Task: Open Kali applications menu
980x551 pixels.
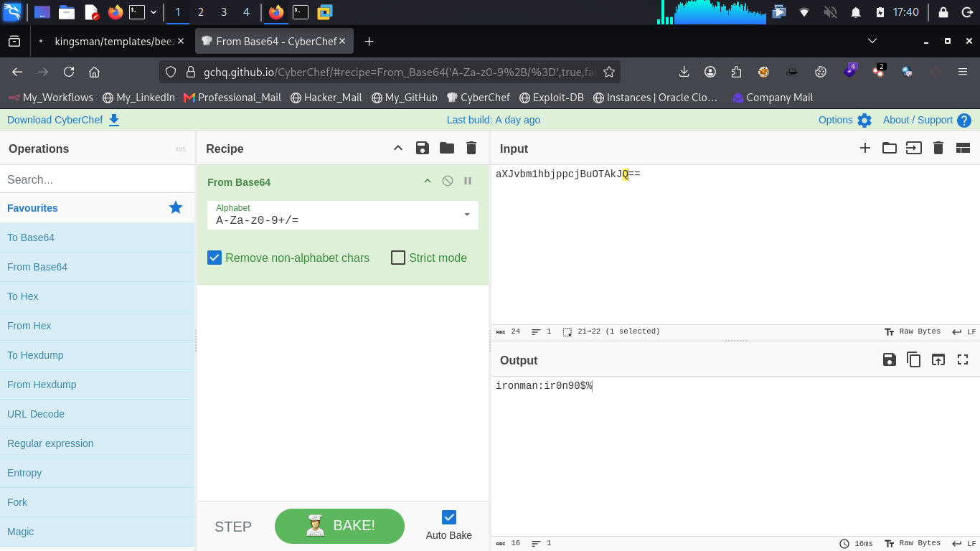Action: coord(12,12)
